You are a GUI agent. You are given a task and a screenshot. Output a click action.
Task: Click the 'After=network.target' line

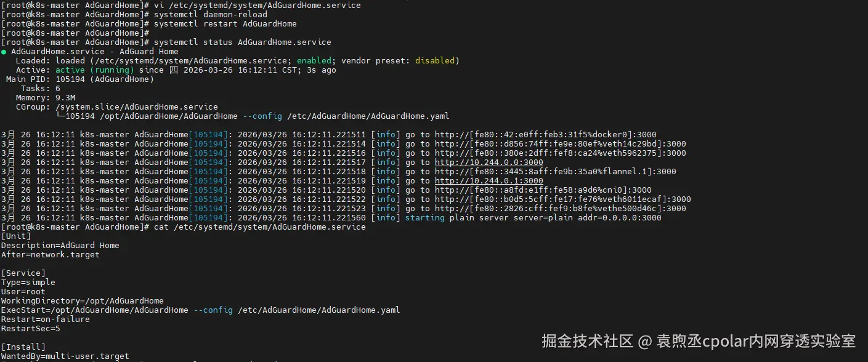click(x=51, y=255)
